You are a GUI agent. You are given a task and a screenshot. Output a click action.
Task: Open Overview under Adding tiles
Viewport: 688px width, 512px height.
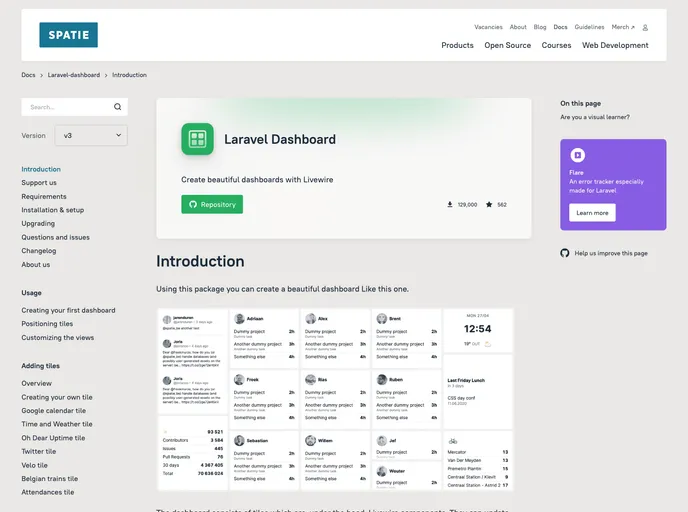pyautogui.click(x=36, y=383)
